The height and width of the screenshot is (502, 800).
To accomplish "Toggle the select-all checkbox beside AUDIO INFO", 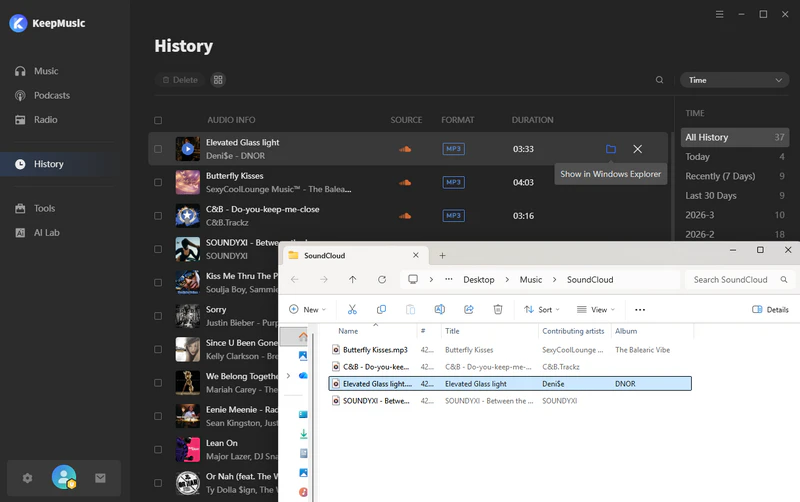I will pyautogui.click(x=158, y=120).
